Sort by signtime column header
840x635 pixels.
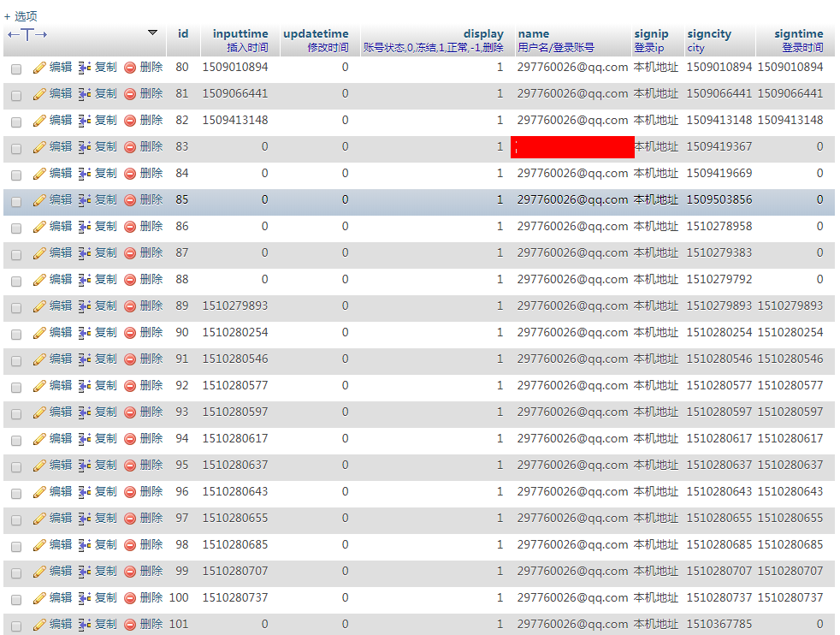pyautogui.click(x=799, y=33)
